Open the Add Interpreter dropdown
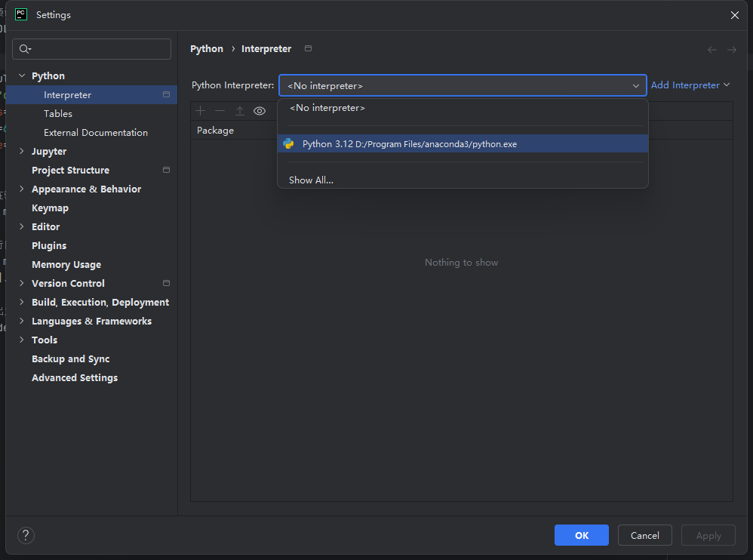Viewport: 753px width, 560px height. [690, 85]
